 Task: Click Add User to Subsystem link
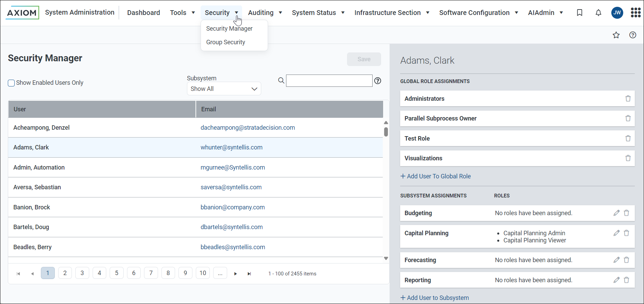[x=435, y=298]
